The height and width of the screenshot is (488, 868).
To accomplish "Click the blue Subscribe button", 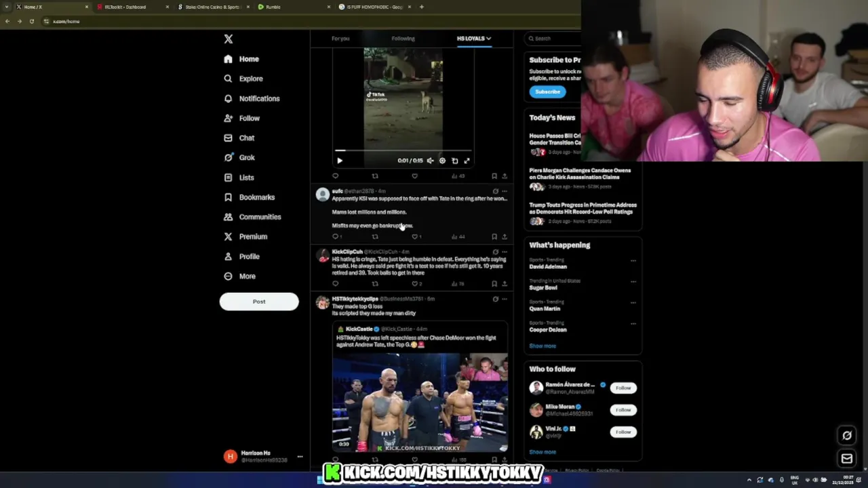I will 547,91.
